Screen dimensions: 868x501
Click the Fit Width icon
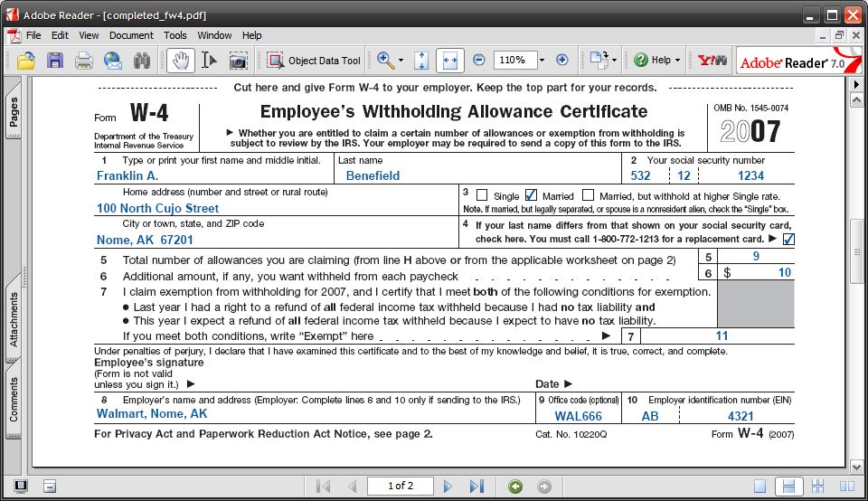click(x=450, y=61)
